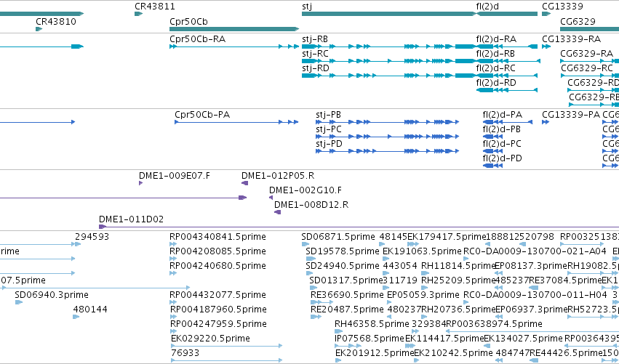Click the RP004340841.5prime EST label
Image resolution: width=619 pixels, height=364 pixels.
[x=217, y=237]
